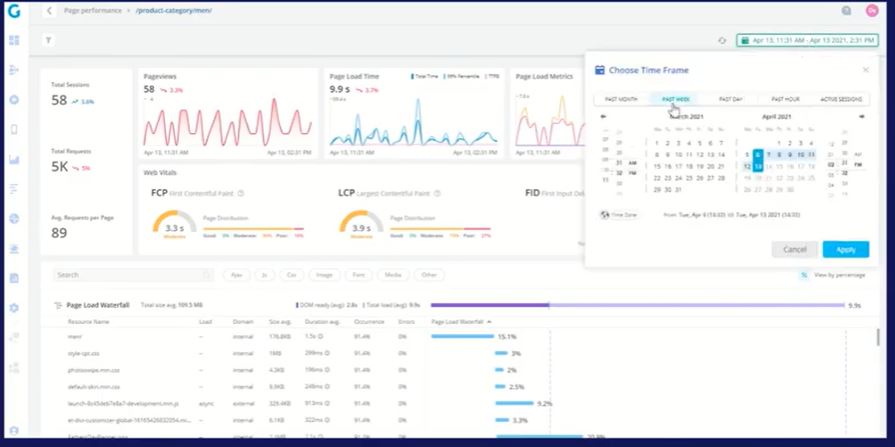
Task: Click the user avatar in top right
Action: [872, 10]
